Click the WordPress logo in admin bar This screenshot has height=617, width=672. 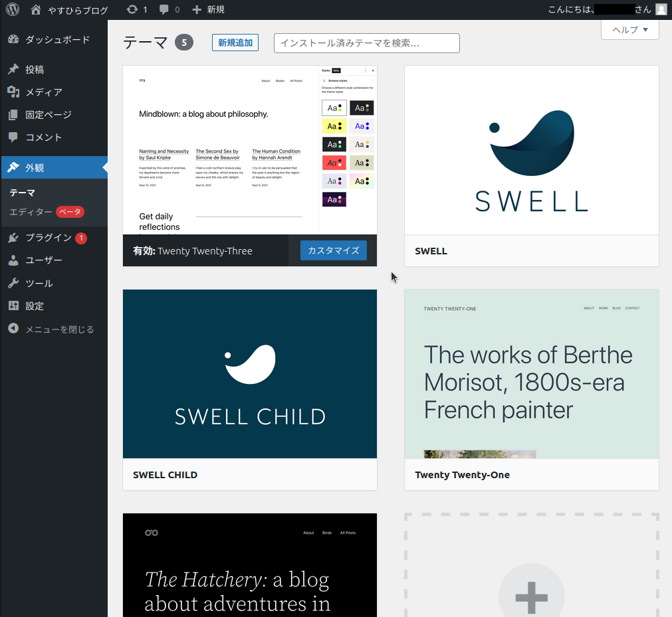tap(13, 9)
